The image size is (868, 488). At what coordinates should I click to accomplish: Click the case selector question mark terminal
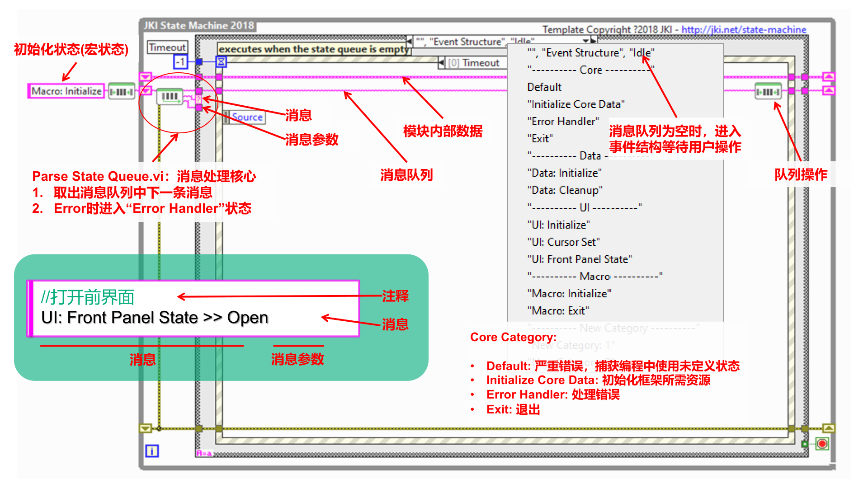point(198,99)
